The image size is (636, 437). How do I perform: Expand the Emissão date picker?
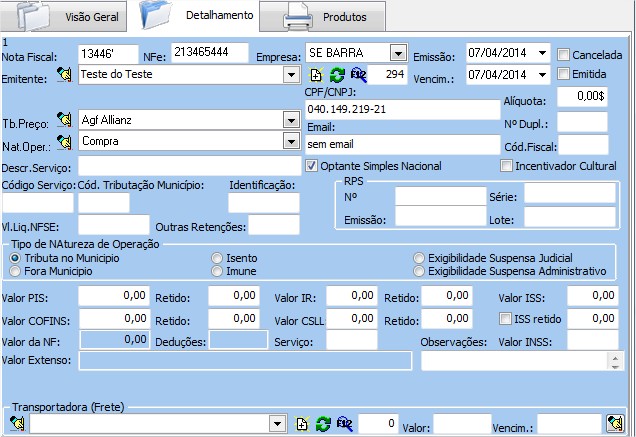pyautogui.click(x=542, y=53)
